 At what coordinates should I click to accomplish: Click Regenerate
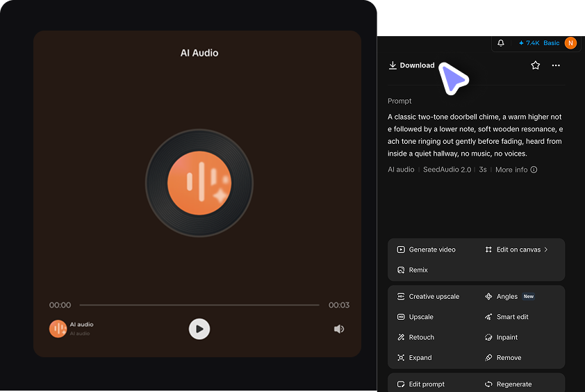pos(508,384)
